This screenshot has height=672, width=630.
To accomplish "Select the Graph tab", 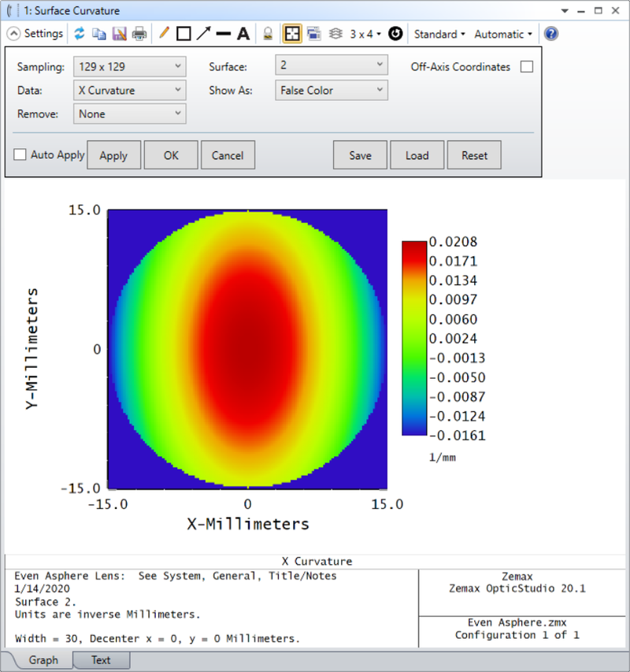I will click(x=43, y=660).
